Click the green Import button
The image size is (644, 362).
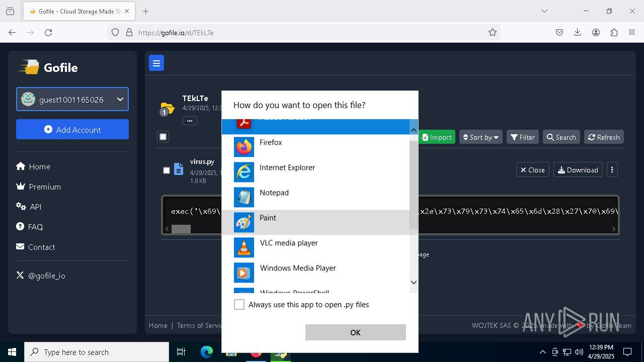[x=437, y=137]
